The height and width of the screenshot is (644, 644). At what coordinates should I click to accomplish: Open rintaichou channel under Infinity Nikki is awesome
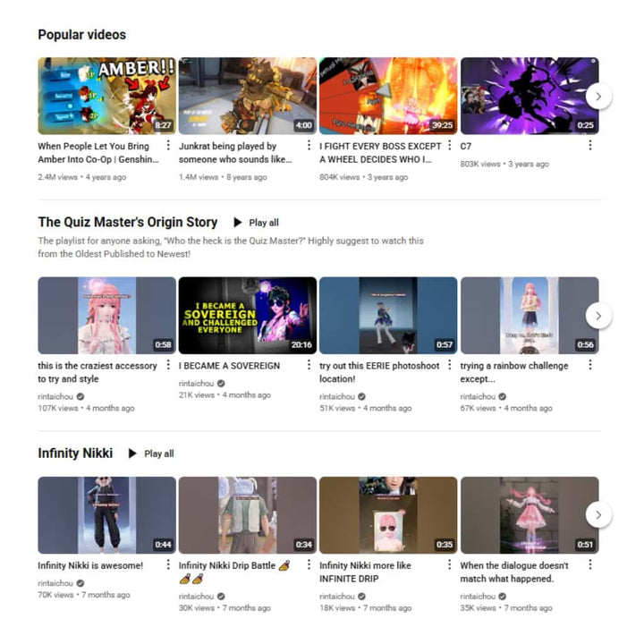pyautogui.click(x=55, y=583)
